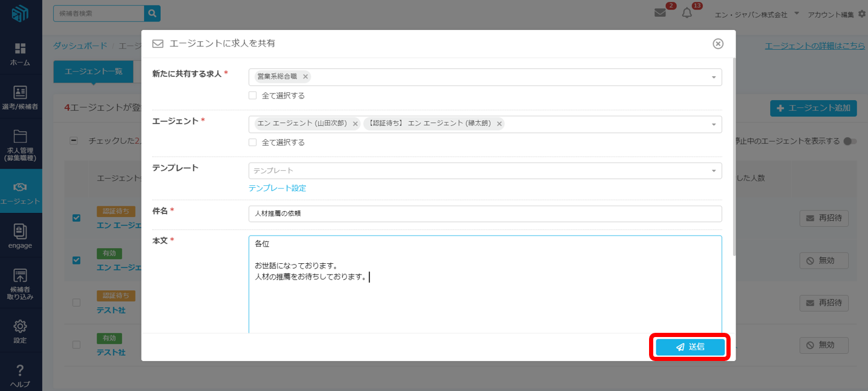Remove 営業系総合職 tag from job field
This screenshot has height=391, width=868.
(x=305, y=77)
